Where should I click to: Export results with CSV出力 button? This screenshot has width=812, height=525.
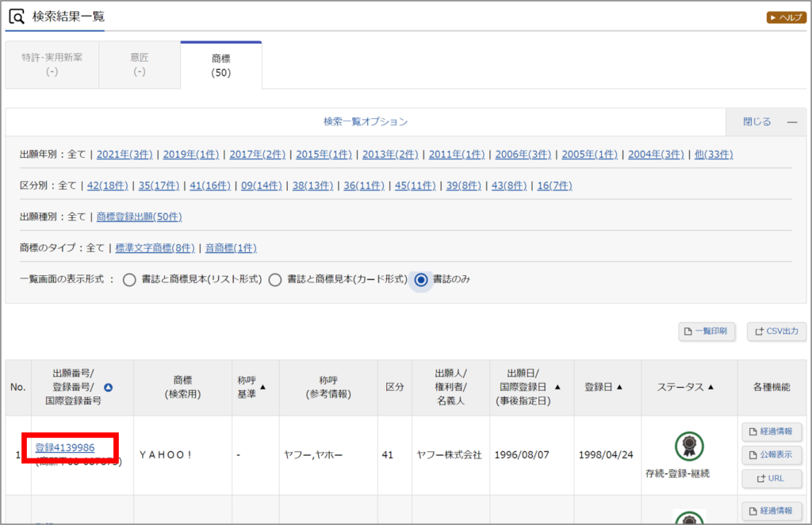pos(776,331)
